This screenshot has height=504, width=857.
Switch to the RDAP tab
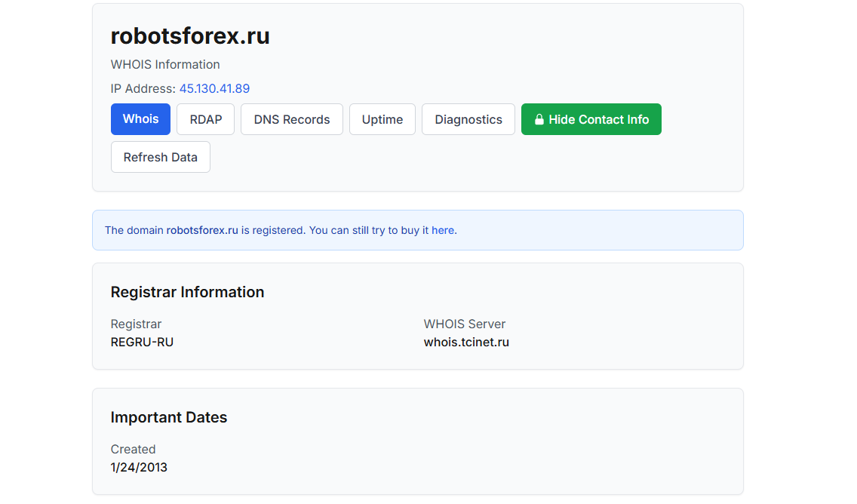coord(206,120)
